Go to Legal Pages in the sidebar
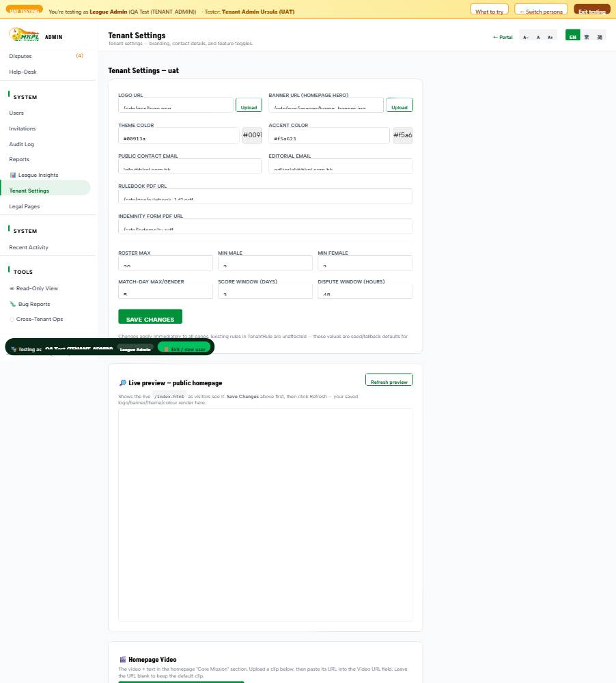The image size is (616, 683). 25,206
